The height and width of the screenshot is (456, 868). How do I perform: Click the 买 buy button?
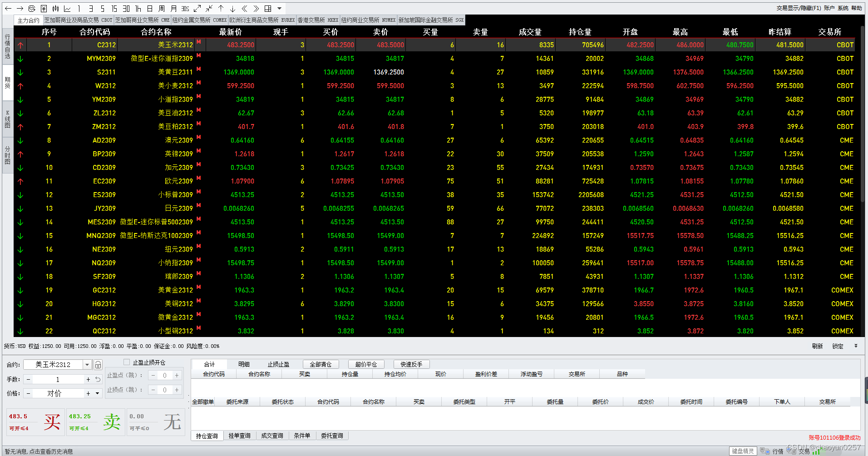click(35, 422)
